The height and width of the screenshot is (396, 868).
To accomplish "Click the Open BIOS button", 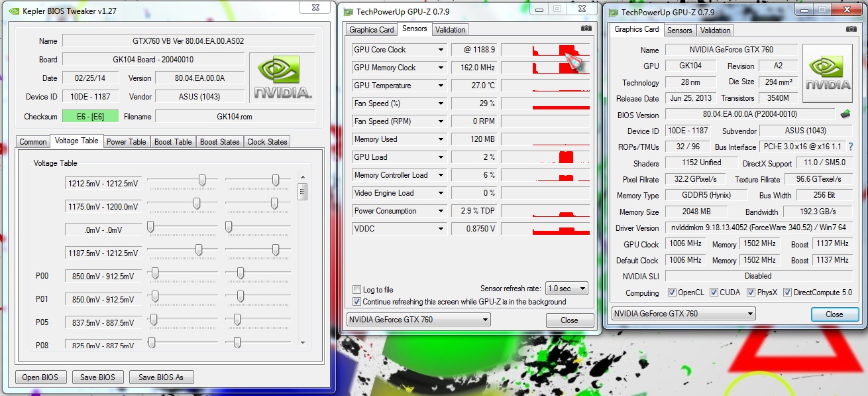I will (x=40, y=377).
